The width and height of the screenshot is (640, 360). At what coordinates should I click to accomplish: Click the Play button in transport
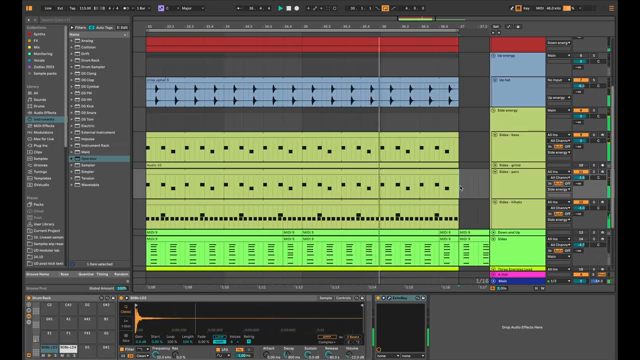(280, 8)
